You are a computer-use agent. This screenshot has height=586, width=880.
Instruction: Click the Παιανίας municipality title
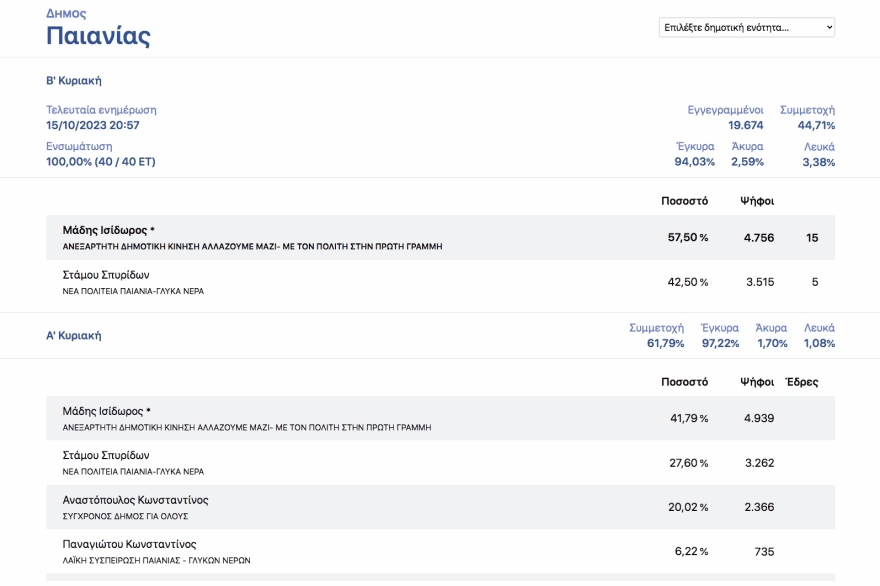click(x=98, y=37)
